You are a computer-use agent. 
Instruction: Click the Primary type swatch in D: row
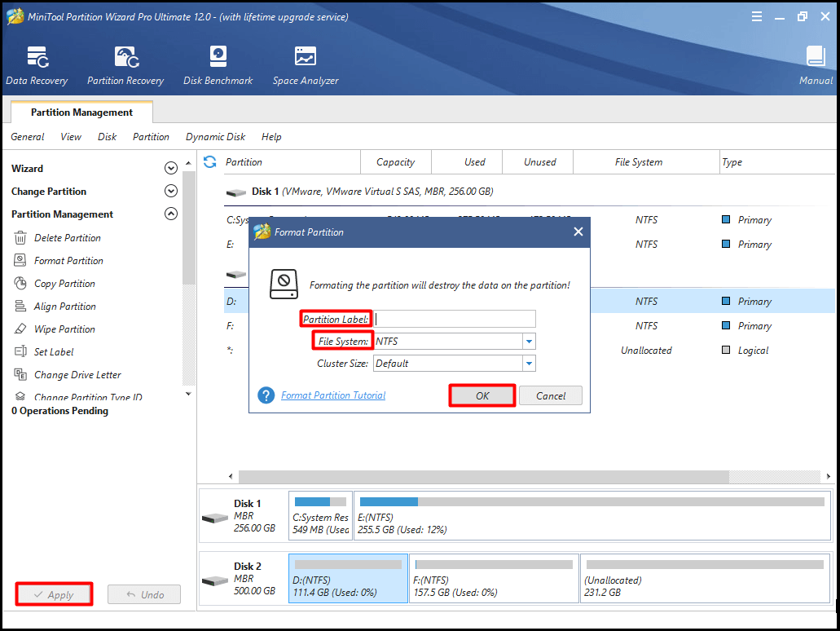(x=726, y=301)
